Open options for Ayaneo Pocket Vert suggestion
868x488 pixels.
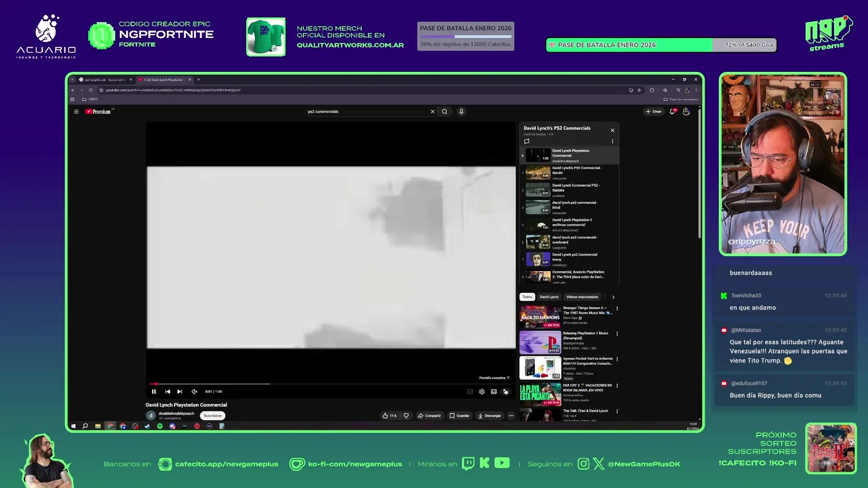pos(617,359)
